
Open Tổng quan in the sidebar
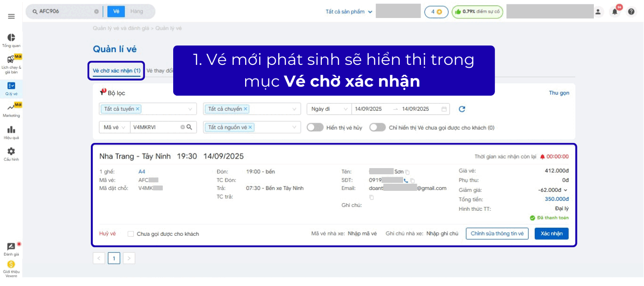(x=11, y=40)
